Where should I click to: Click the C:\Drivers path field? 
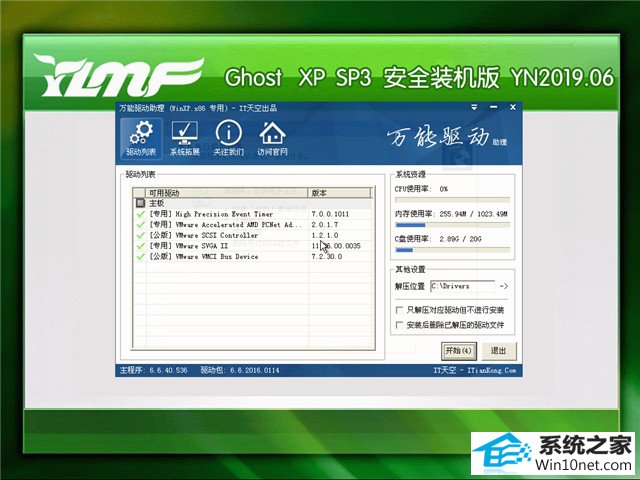click(463, 286)
